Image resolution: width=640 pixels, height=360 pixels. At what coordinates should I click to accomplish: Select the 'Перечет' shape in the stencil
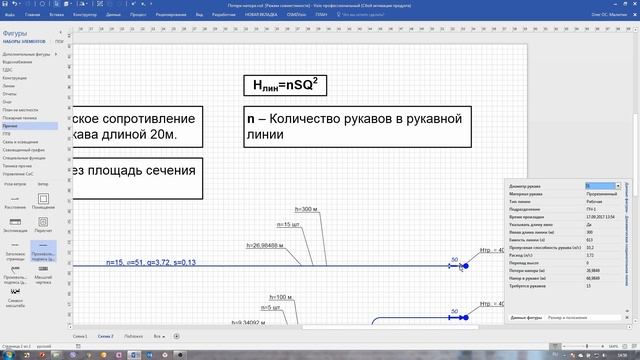tap(43, 225)
